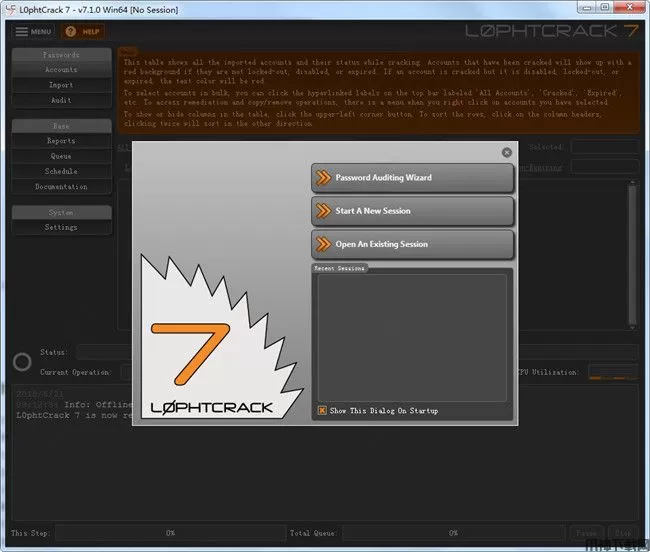This screenshot has width=650, height=552.
Task: Click the Password Auditing Wizard chevron arrow icon
Action: tap(323, 177)
